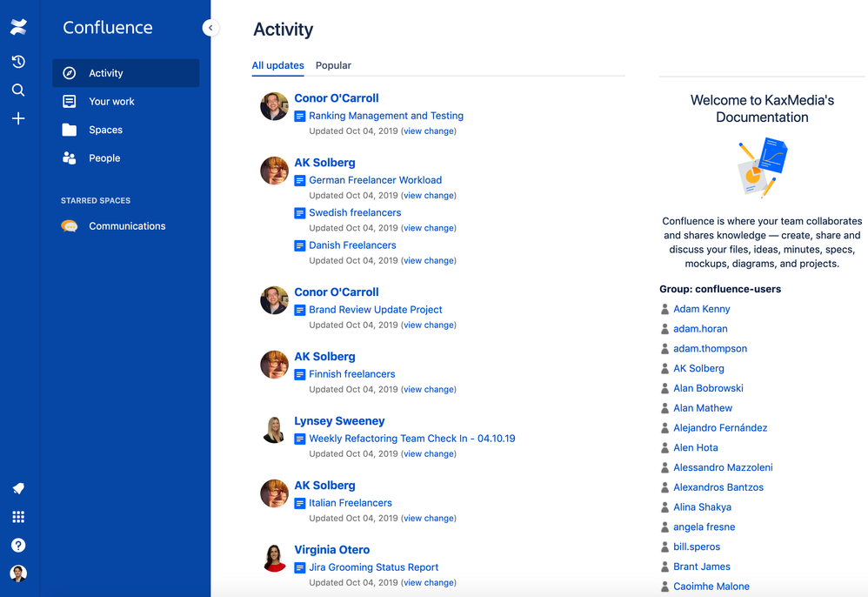Viewport: 868px width, 597px height.
Task: Click the Communications space chat icon
Action: point(70,226)
